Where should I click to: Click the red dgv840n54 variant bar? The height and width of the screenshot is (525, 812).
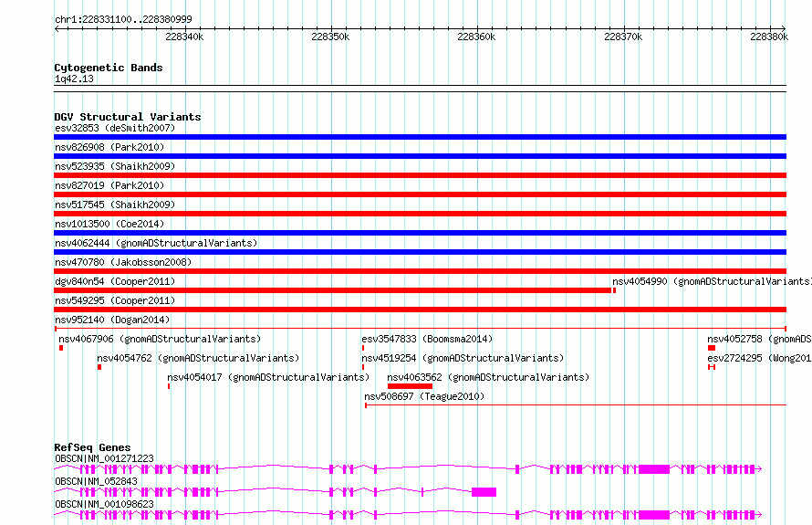click(332, 290)
